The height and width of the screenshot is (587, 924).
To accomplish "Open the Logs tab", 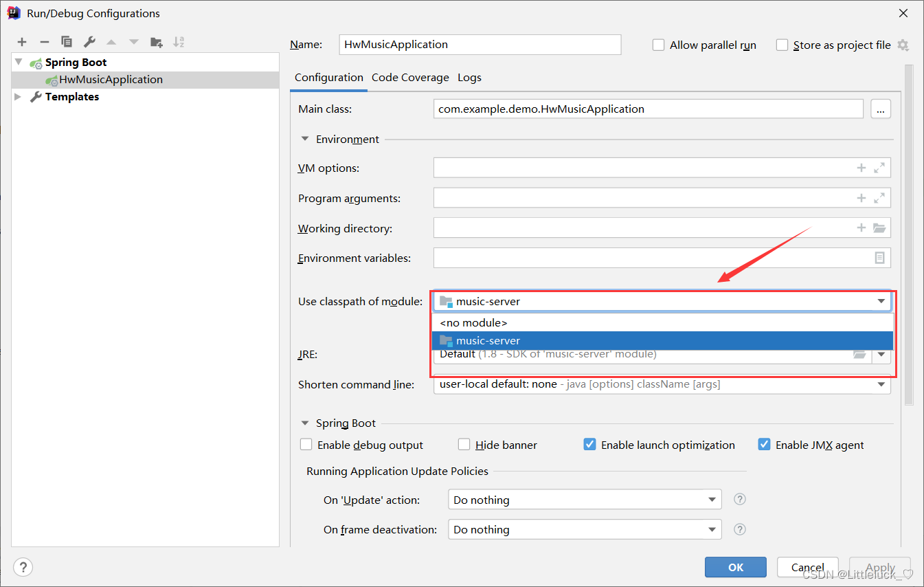I will [469, 77].
